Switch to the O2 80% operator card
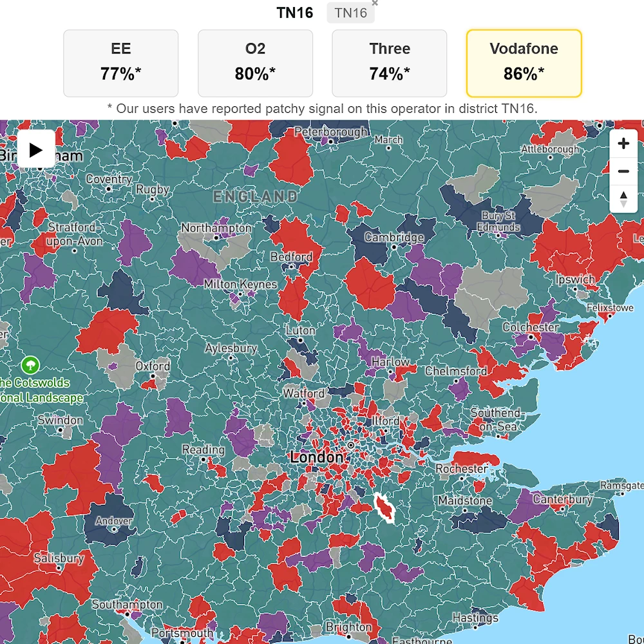This screenshot has width=644, height=644. (x=255, y=62)
